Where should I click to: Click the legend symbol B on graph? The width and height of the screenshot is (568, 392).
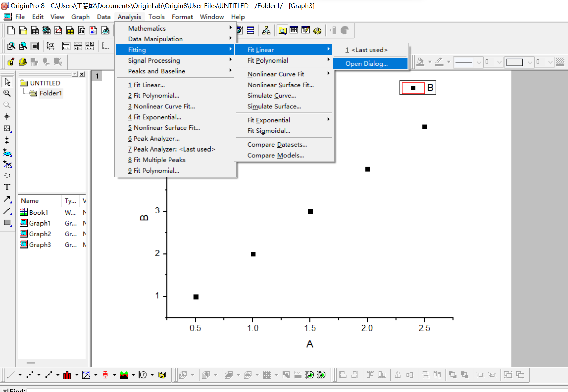(x=413, y=88)
